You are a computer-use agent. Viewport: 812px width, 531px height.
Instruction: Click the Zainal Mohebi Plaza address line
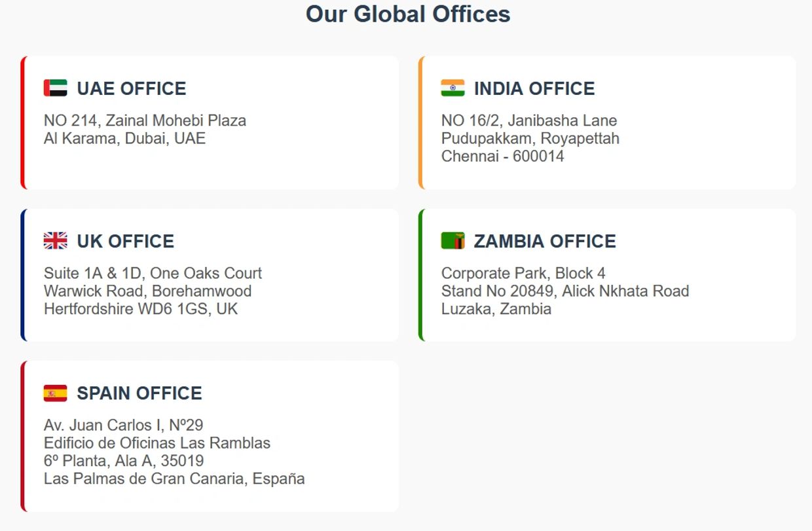point(145,120)
